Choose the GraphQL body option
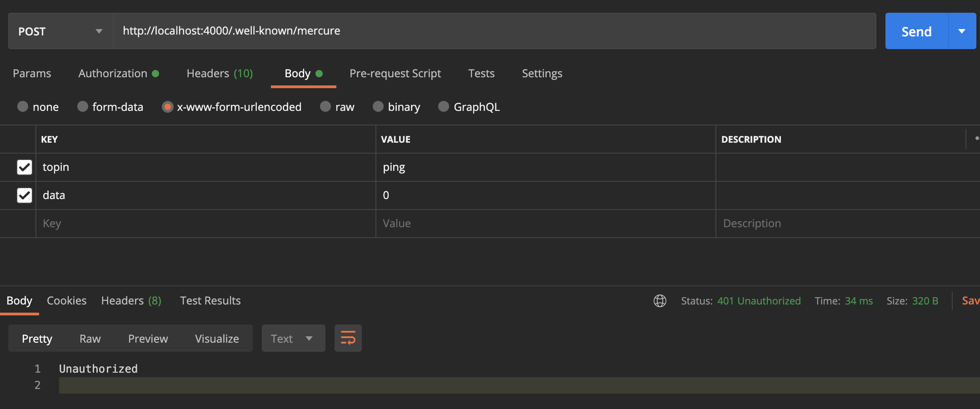The width and height of the screenshot is (980, 409). click(443, 107)
